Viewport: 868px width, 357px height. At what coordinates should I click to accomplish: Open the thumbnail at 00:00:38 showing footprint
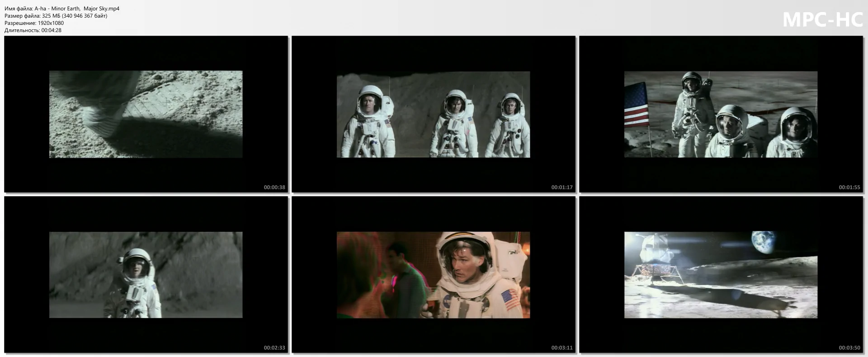146,114
